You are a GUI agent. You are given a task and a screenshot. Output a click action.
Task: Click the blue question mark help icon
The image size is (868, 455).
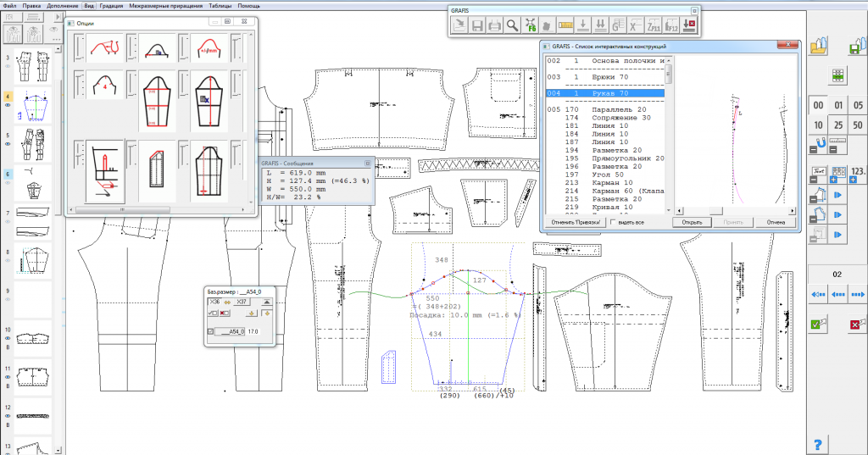pyautogui.click(x=819, y=443)
